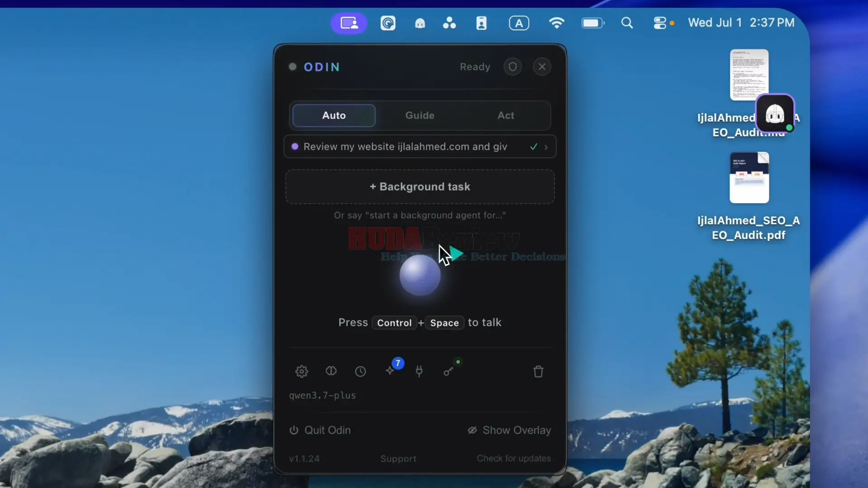Open the plug integrations icon
This screenshot has height=488, width=868.
point(419,371)
